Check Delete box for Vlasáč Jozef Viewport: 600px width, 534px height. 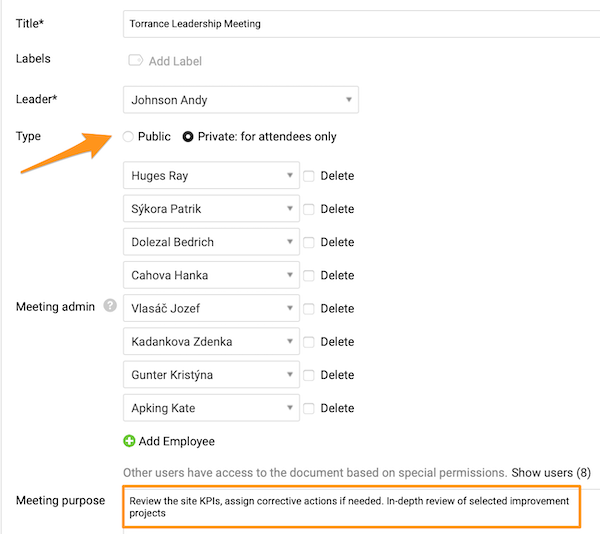click(309, 309)
